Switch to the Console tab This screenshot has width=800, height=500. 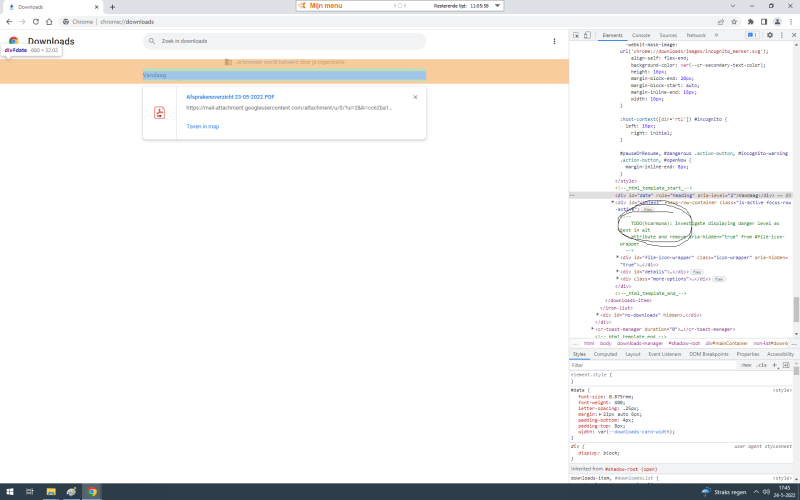coord(641,35)
